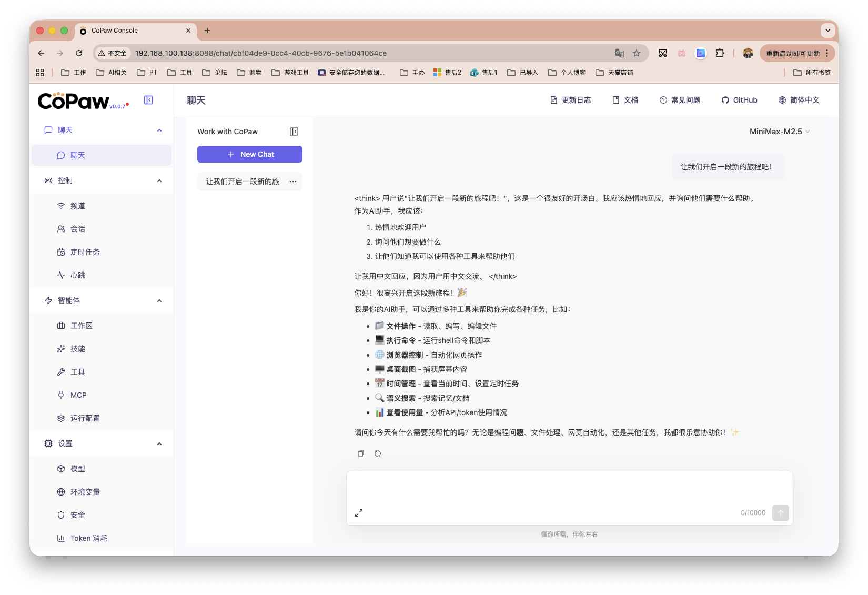Collapse the 智能体 section
Viewport: 868px width, 595px height.
coord(159,300)
